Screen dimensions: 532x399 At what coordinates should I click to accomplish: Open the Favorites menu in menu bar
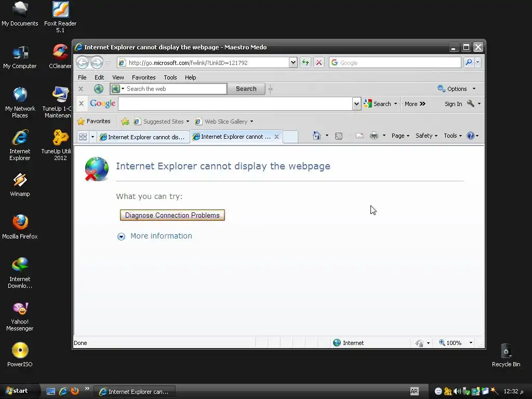(x=143, y=77)
